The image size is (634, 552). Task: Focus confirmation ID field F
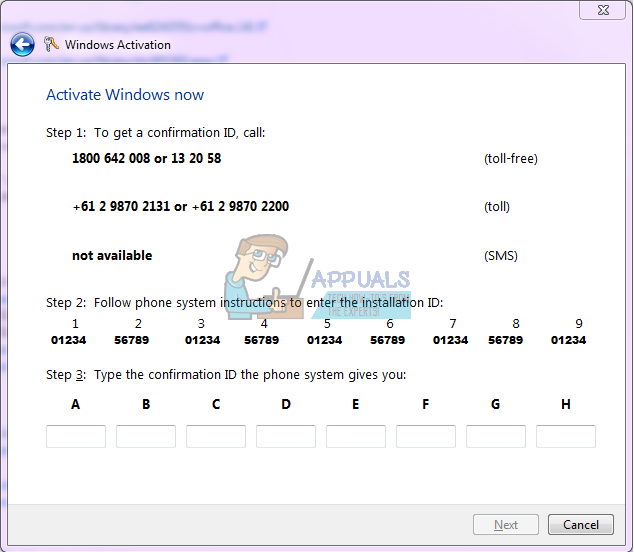(426, 436)
